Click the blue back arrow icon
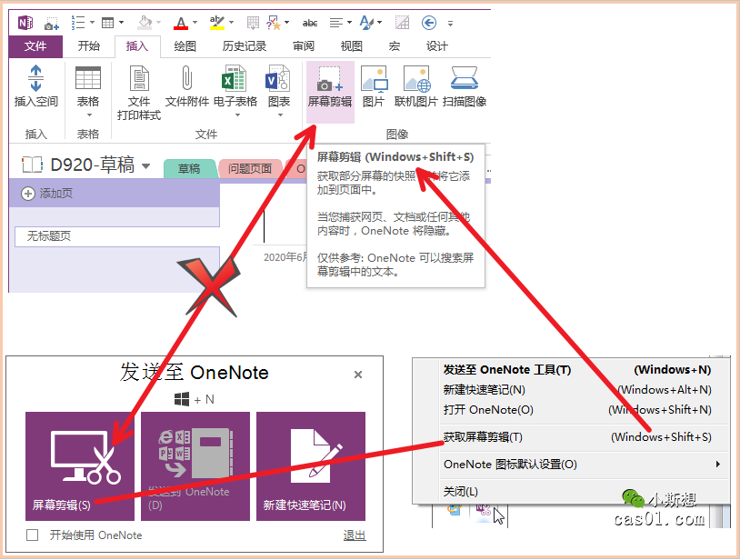This screenshot has width=740, height=560. pos(428,22)
